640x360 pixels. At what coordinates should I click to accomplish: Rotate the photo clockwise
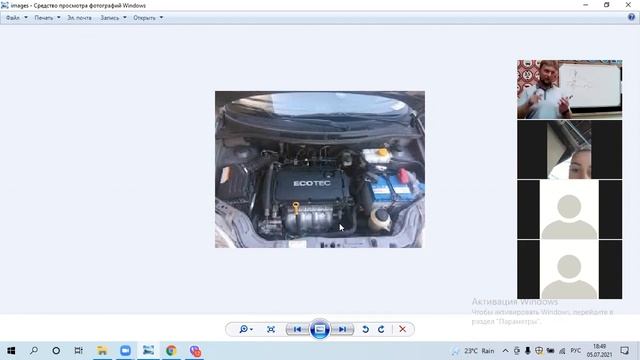coord(381,329)
